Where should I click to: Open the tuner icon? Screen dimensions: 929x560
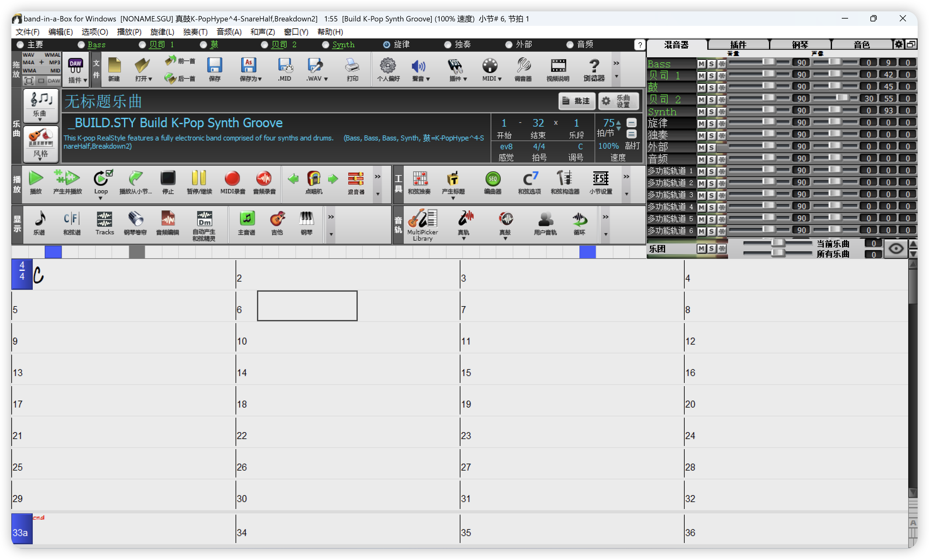coord(523,70)
